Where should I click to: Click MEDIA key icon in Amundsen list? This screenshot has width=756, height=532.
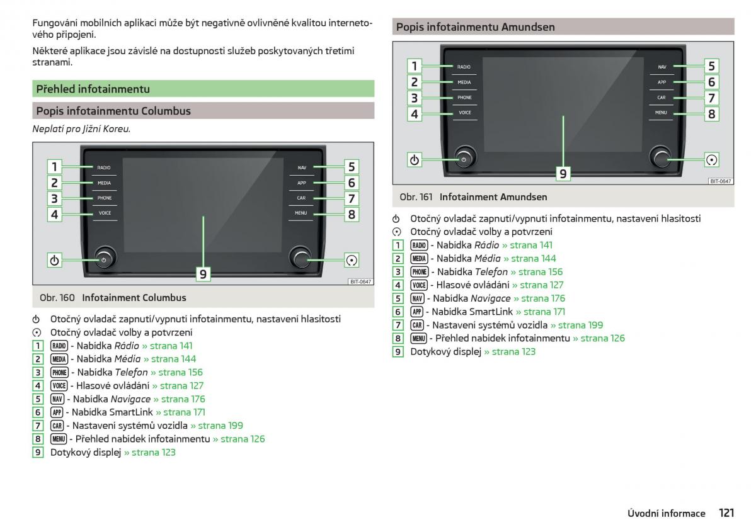[419, 258]
